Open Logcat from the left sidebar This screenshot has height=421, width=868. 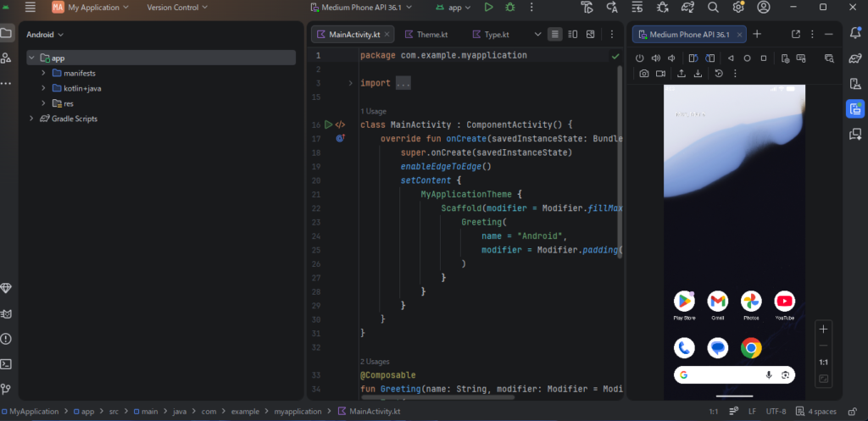pyautogui.click(x=6, y=313)
